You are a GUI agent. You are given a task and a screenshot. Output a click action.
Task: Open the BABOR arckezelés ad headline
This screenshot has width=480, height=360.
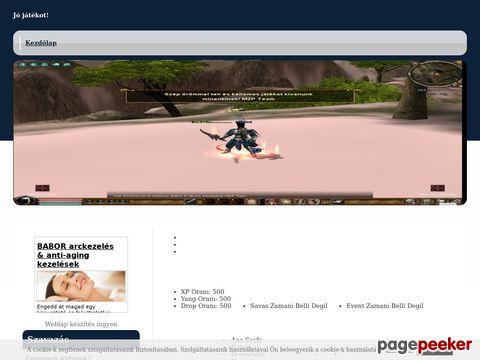(x=75, y=255)
